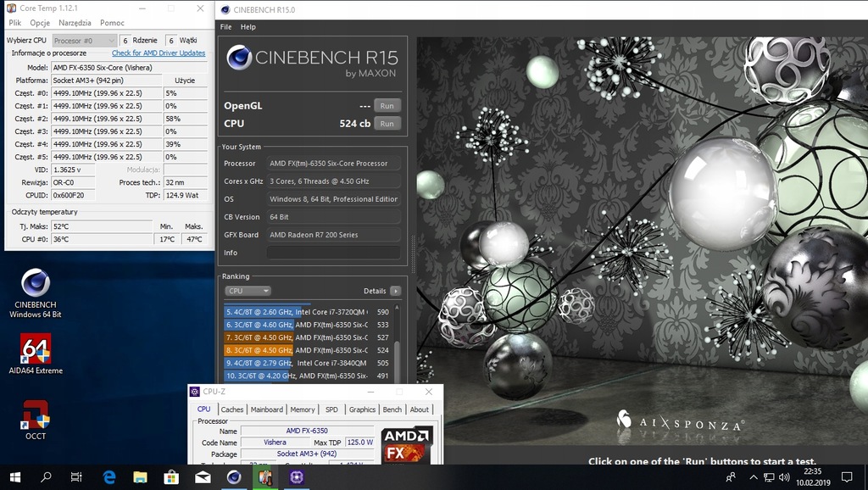Click the Info input field in Your System
This screenshot has height=490, width=868.
click(334, 253)
